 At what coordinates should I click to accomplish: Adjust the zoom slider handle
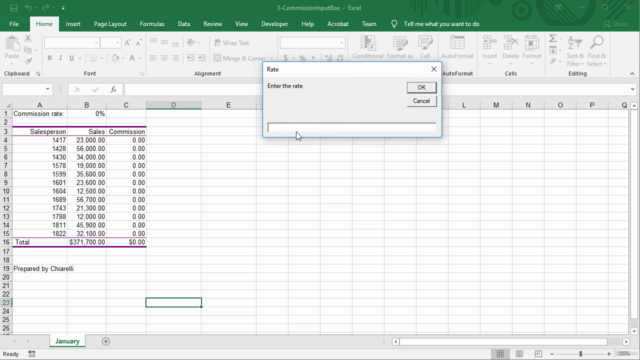[580, 353]
